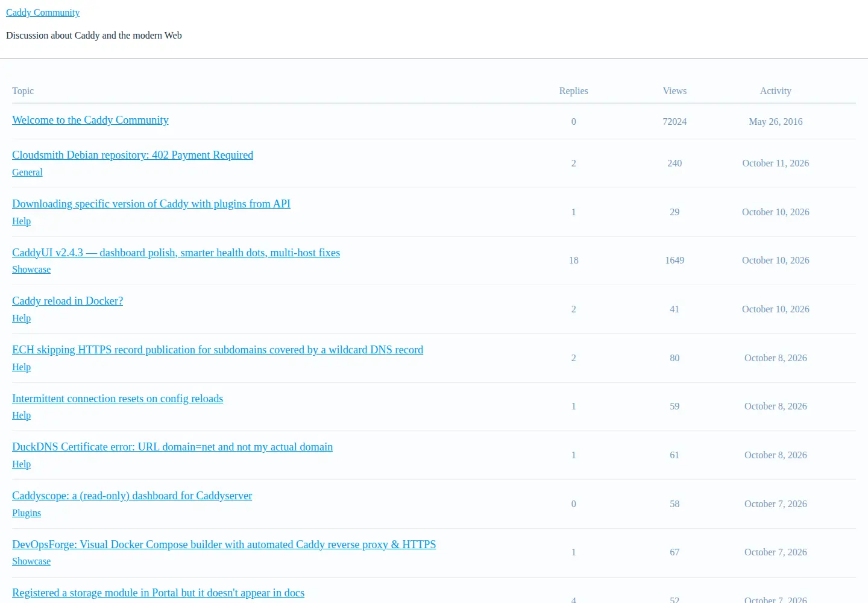Open Help category under Downloading specific version topic
868x603 pixels.
(x=21, y=221)
